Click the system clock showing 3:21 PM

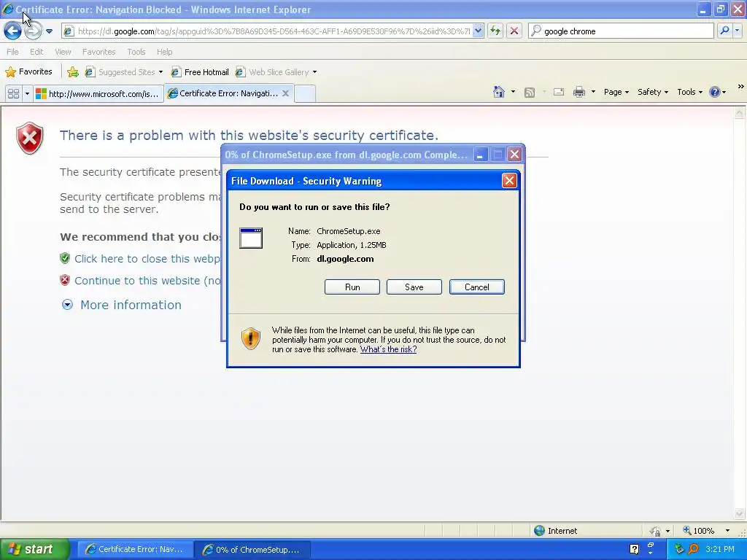719,549
